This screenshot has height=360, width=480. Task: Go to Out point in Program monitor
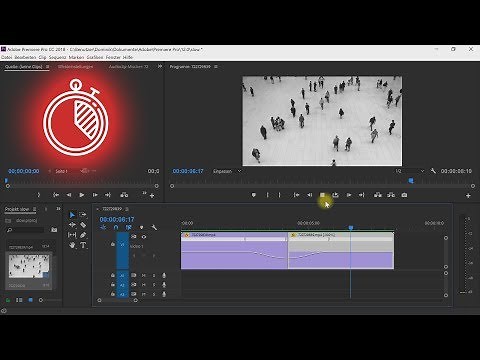[362, 195]
